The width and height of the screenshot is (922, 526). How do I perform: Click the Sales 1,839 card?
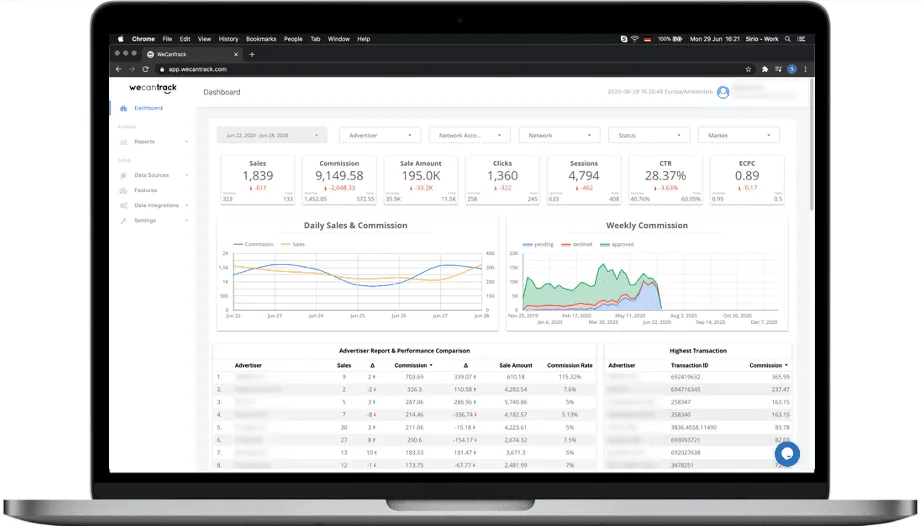(x=258, y=180)
